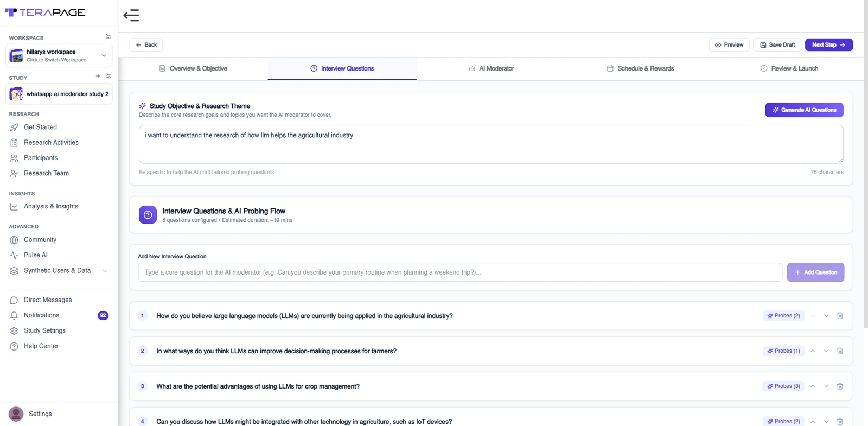The width and height of the screenshot is (868, 426).
Task: Click the user avatar next to Settings
Action: [16, 414]
